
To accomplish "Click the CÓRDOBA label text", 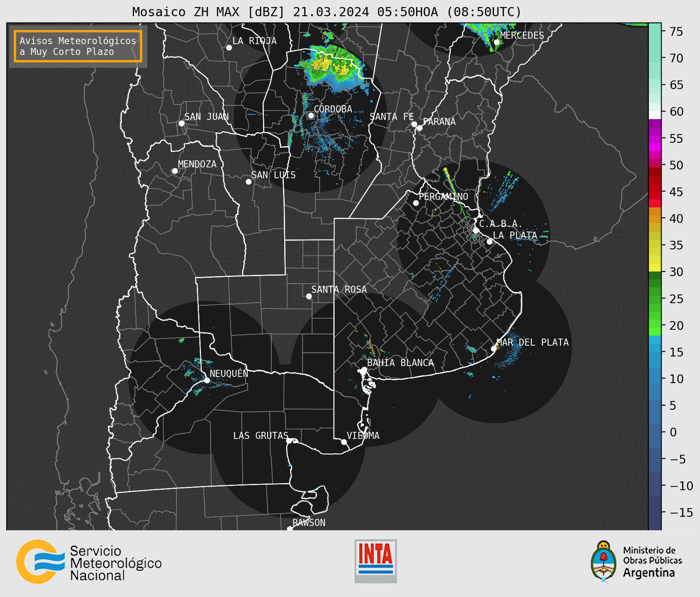I will (333, 109).
